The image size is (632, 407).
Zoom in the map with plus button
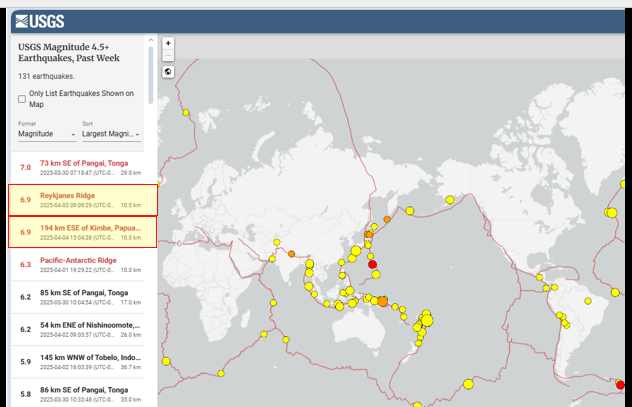click(x=168, y=43)
